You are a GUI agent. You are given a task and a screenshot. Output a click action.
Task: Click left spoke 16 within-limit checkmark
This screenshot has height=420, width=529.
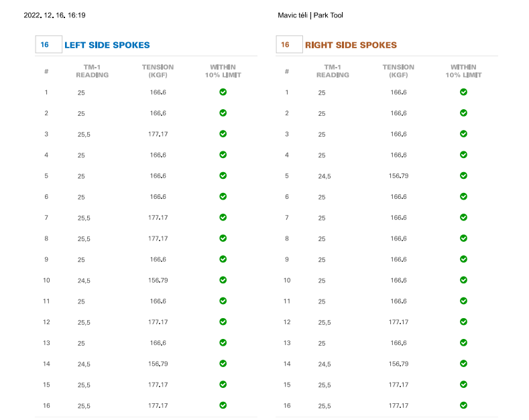pyautogui.click(x=223, y=405)
